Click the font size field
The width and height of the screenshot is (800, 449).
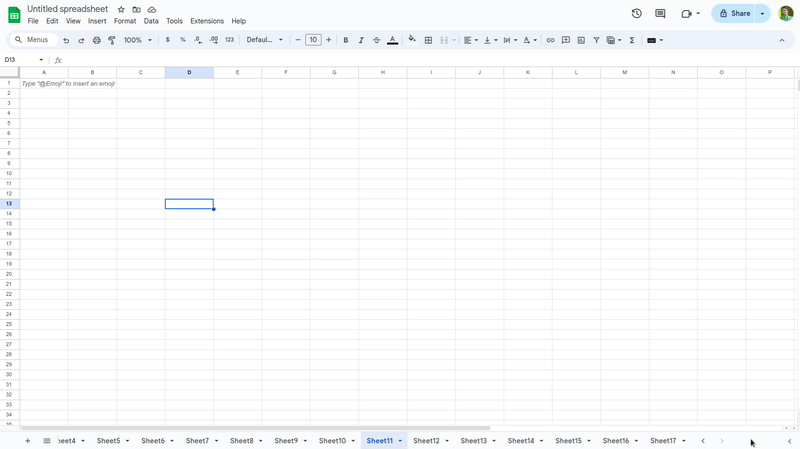tap(313, 40)
